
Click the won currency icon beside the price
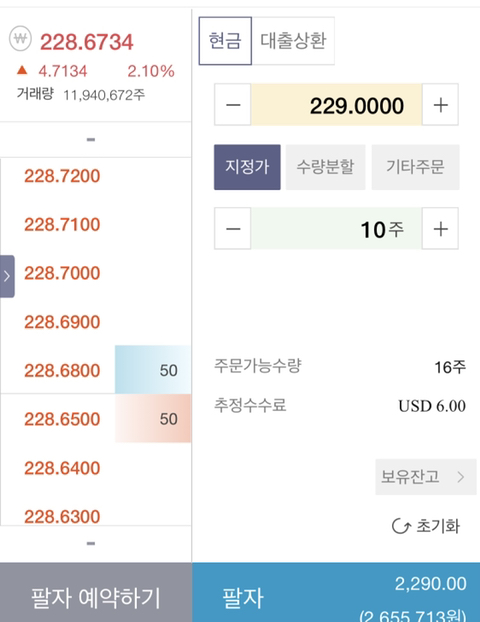click(x=20, y=38)
